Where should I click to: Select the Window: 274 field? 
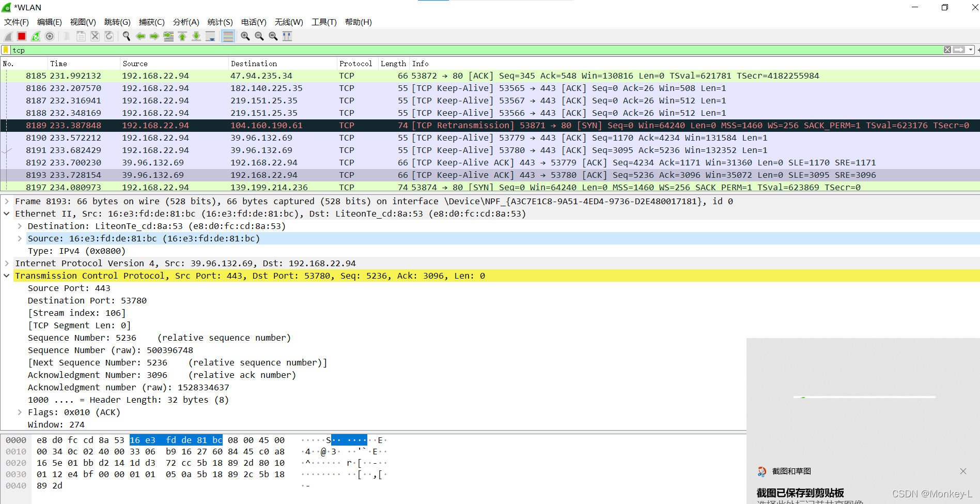point(56,424)
